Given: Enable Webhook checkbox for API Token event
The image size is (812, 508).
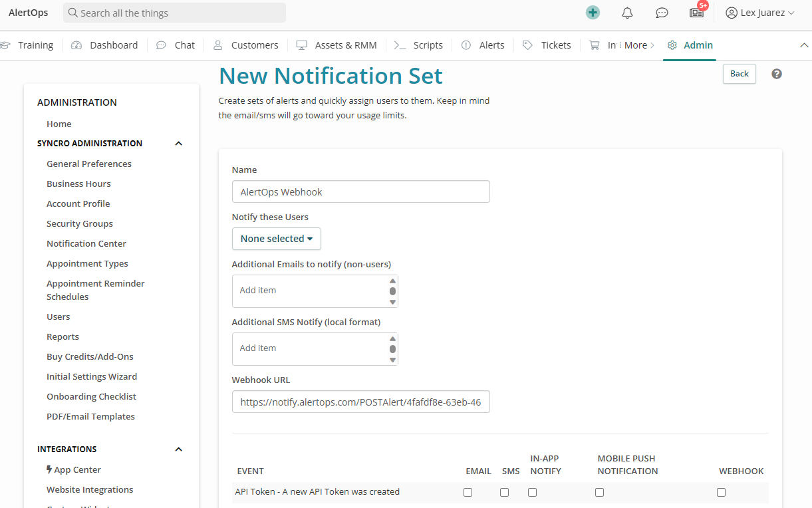Looking at the screenshot, I should 721,493.
